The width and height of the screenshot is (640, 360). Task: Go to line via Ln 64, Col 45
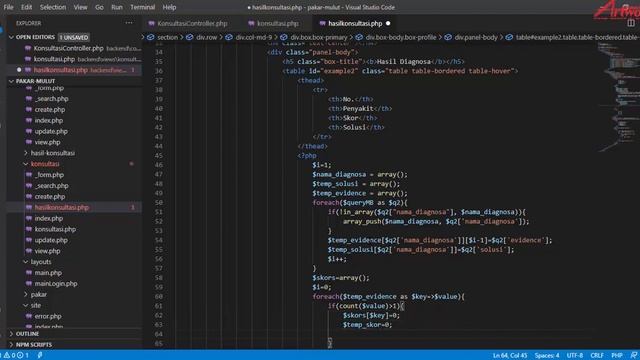(x=510, y=356)
